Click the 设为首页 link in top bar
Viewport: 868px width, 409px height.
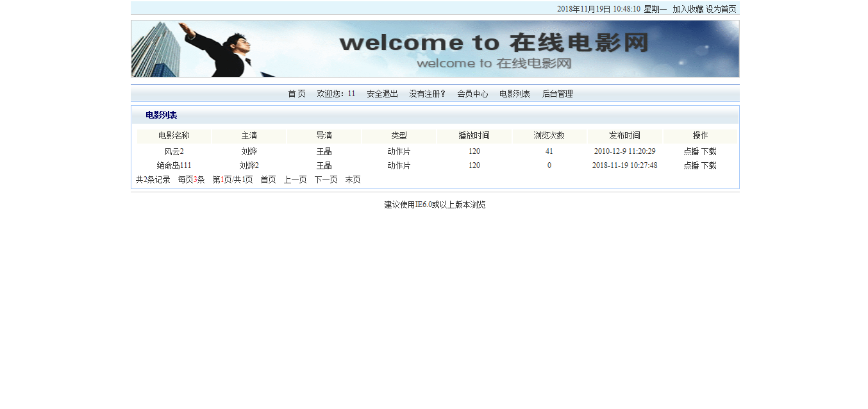click(x=721, y=9)
